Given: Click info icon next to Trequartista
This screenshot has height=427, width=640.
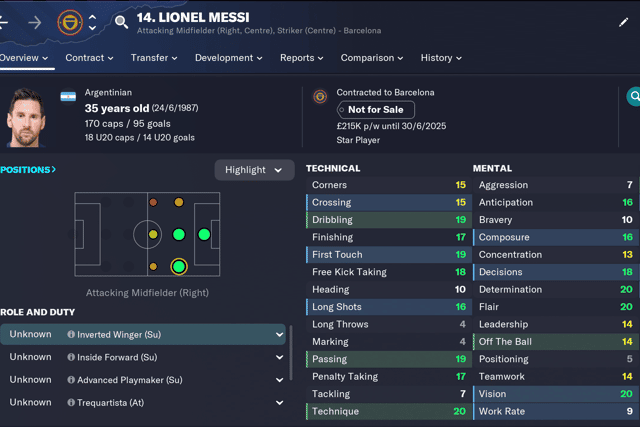Looking at the screenshot, I should click(x=71, y=403).
